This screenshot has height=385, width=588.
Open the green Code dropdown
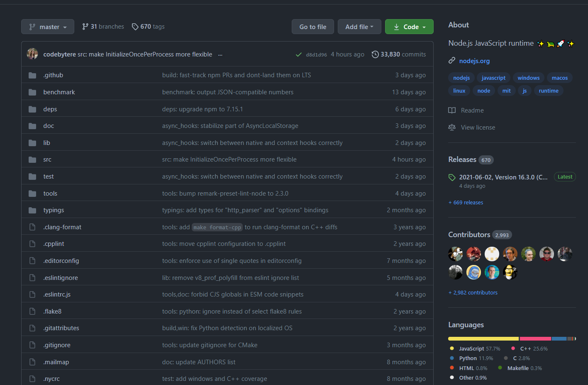(409, 27)
